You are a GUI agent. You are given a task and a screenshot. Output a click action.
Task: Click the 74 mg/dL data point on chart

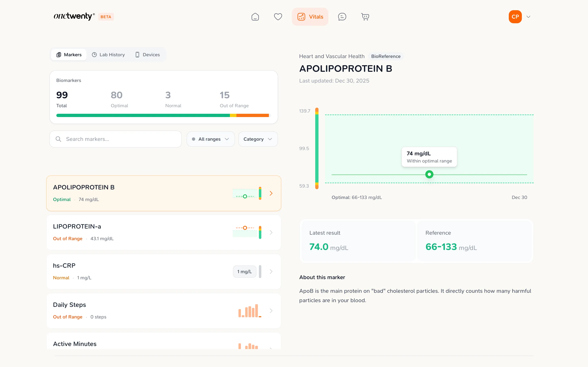coord(429,174)
